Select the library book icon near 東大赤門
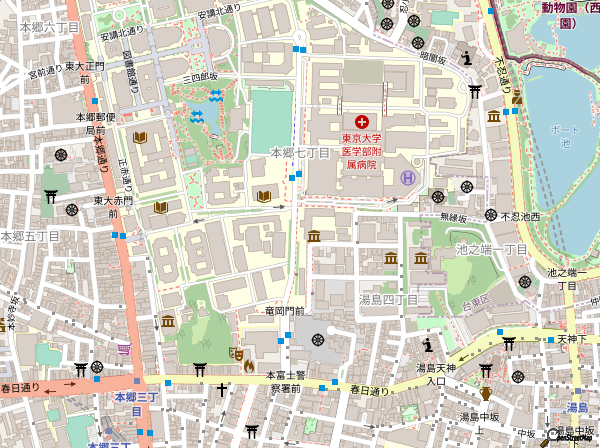Viewport: 600px width, 448px height. pos(160,207)
